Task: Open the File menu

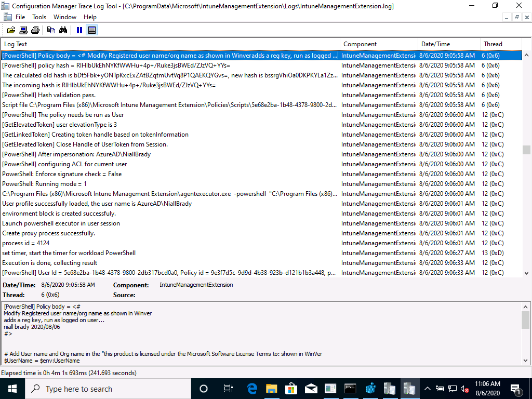Action: click(20, 17)
